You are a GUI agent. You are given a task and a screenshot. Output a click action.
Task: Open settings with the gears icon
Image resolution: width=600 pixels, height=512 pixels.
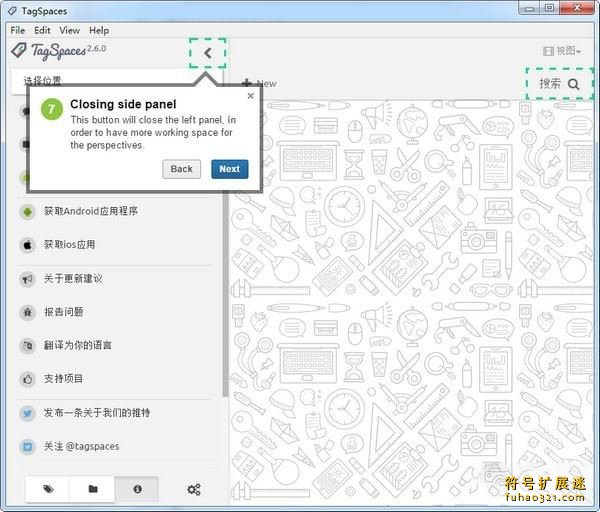pos(194,489)
